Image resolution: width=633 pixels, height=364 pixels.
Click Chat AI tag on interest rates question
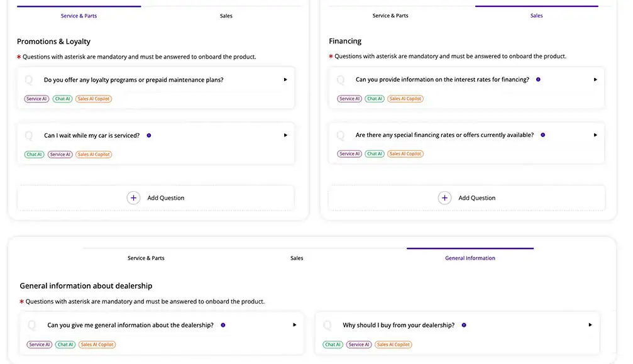point(375,99)
